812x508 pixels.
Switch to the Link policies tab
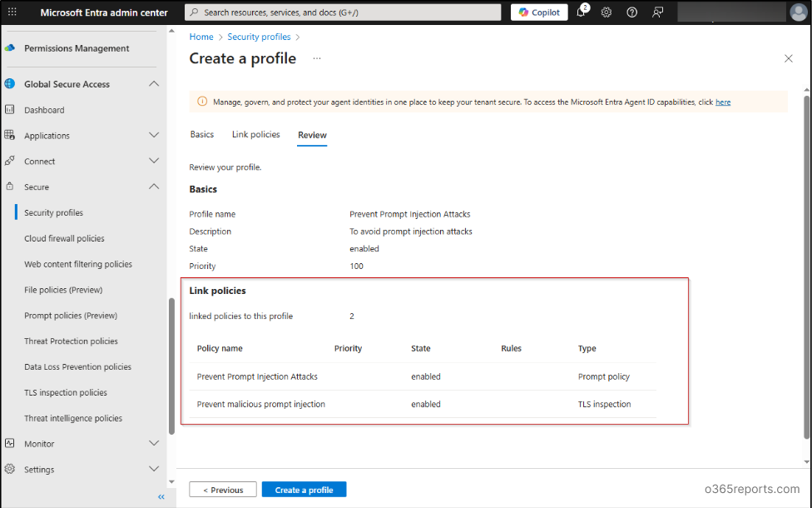point(255,134)
